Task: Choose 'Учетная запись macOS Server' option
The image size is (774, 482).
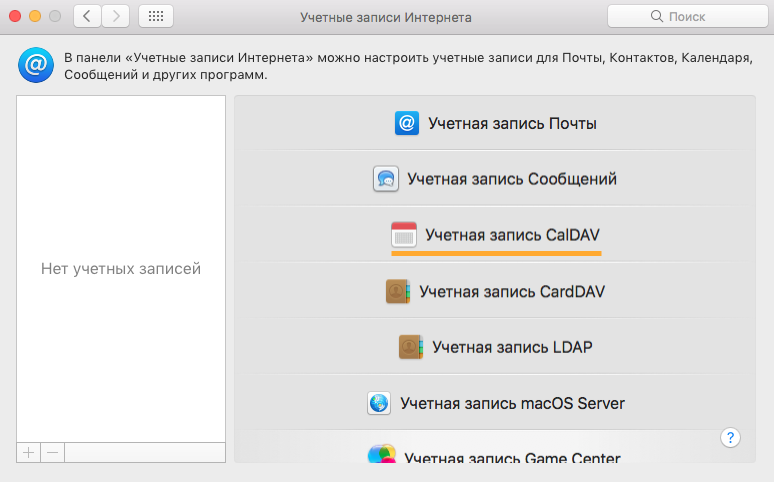Action: click(495, 403)
